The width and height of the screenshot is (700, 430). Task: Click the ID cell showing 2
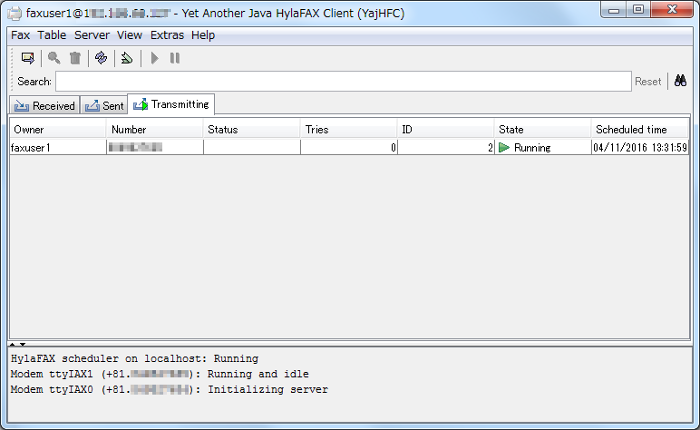point(446,147)
